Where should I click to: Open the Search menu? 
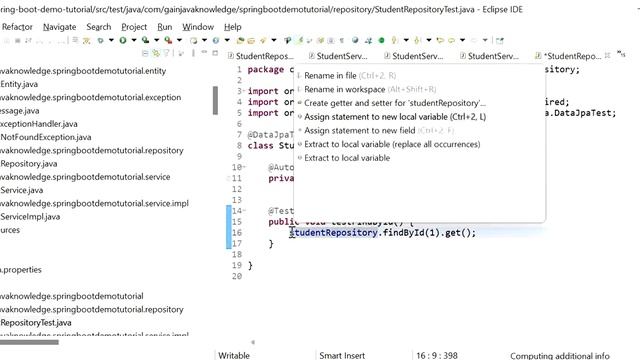tap(99, 27)
